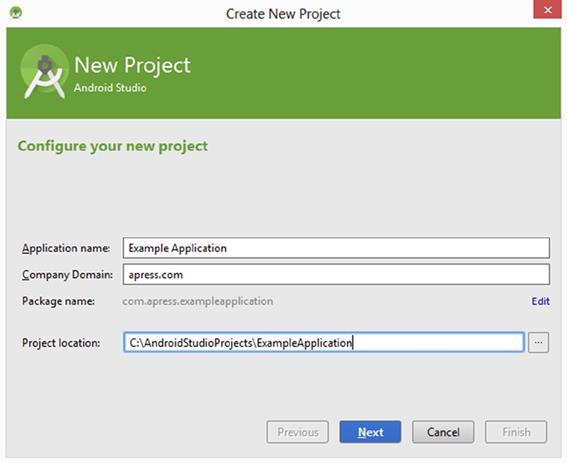This screenshot has width=567, height=463.
Task: Click the Package name label
Action: click(58, 301)
